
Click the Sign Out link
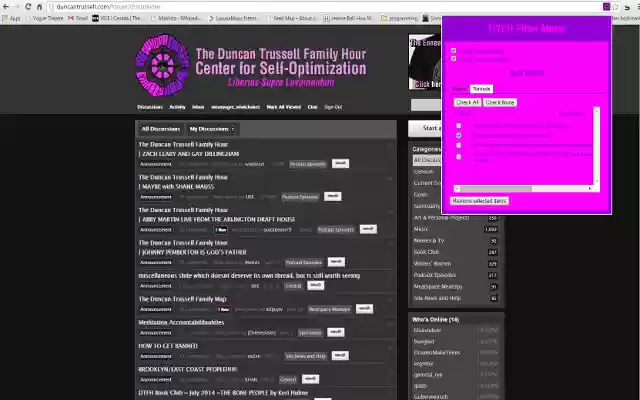[x=333, y=107]
